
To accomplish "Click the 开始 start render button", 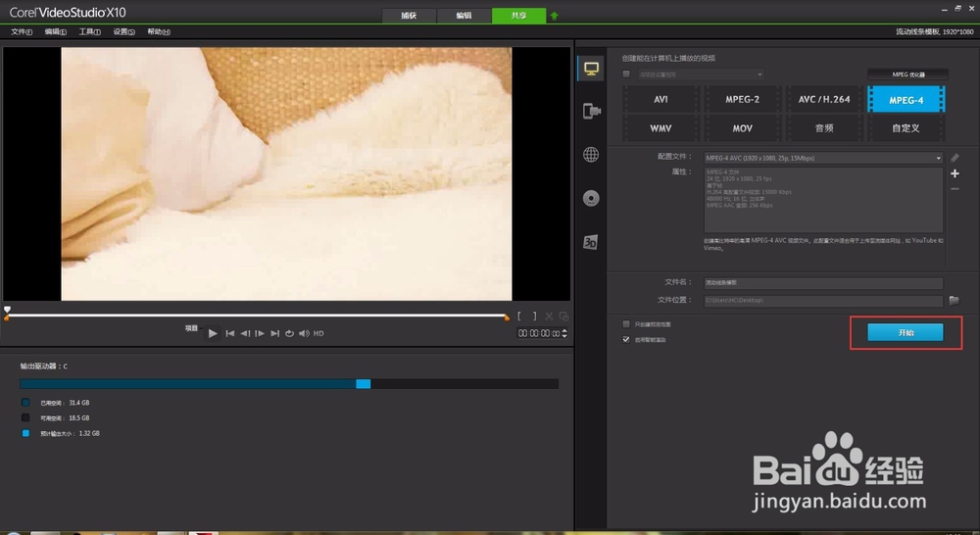I will (905, 332).
